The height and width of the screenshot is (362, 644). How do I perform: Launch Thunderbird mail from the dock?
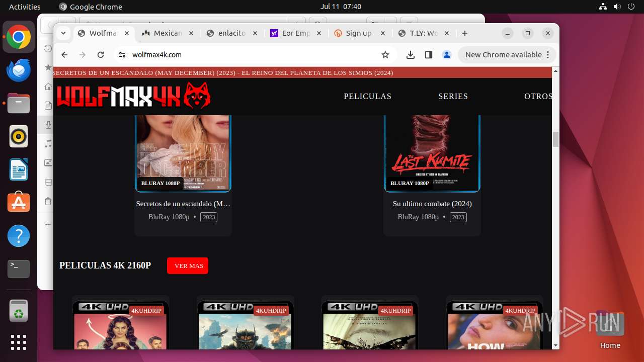(x=19, y=70)
